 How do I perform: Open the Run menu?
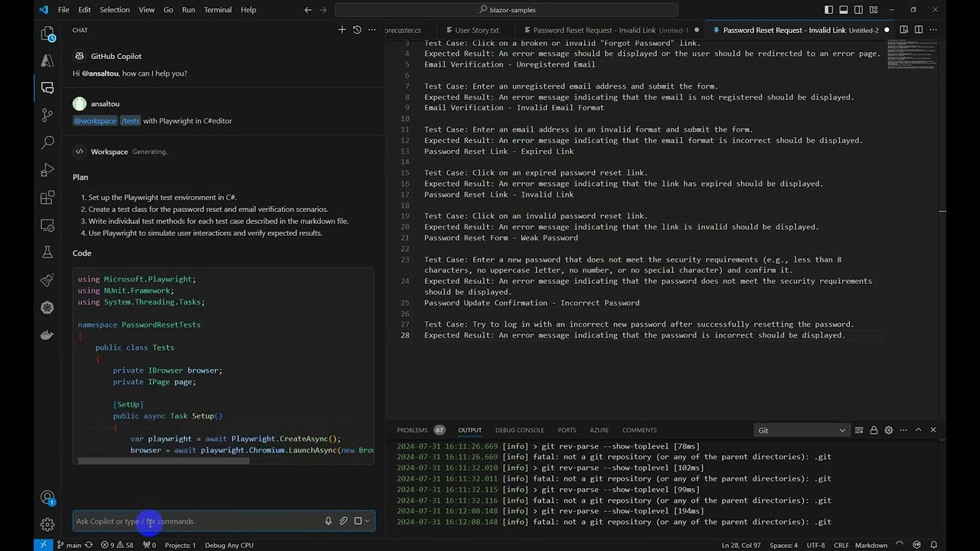(188, 10)
